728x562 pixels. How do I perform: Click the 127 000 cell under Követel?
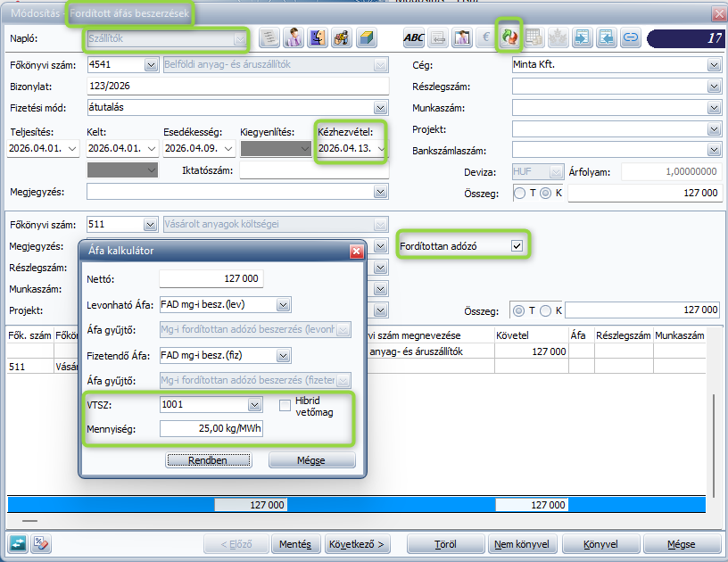tap(531, 351)
